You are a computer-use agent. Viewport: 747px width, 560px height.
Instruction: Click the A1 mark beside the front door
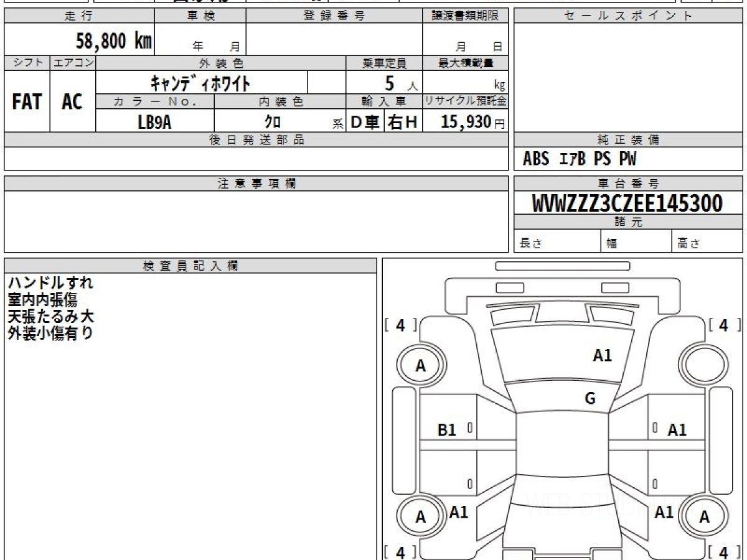677,429
